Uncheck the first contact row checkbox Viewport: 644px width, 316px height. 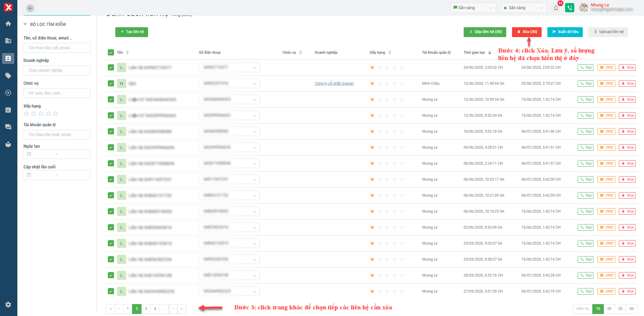[111, 67]
